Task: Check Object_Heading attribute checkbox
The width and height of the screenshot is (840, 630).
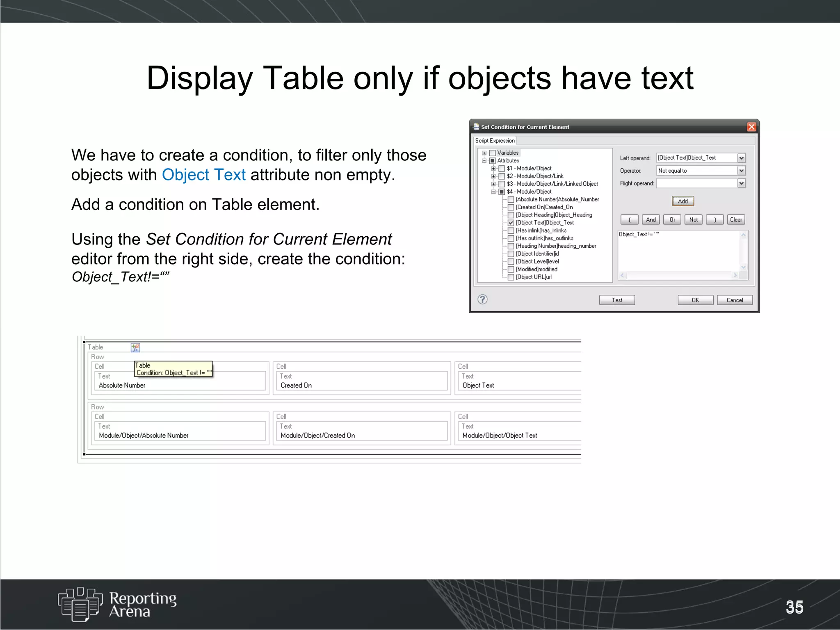Action: pyautogui.click(x=511, y=215)
